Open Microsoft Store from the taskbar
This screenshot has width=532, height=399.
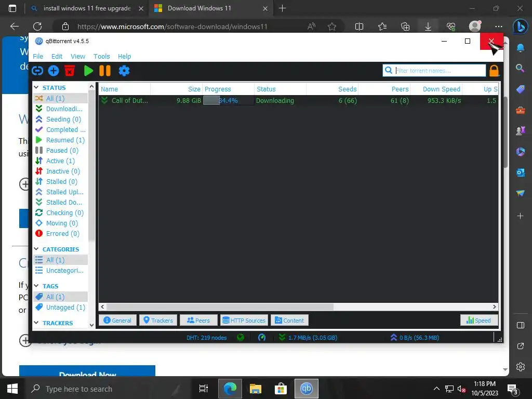tap(281, 389)
